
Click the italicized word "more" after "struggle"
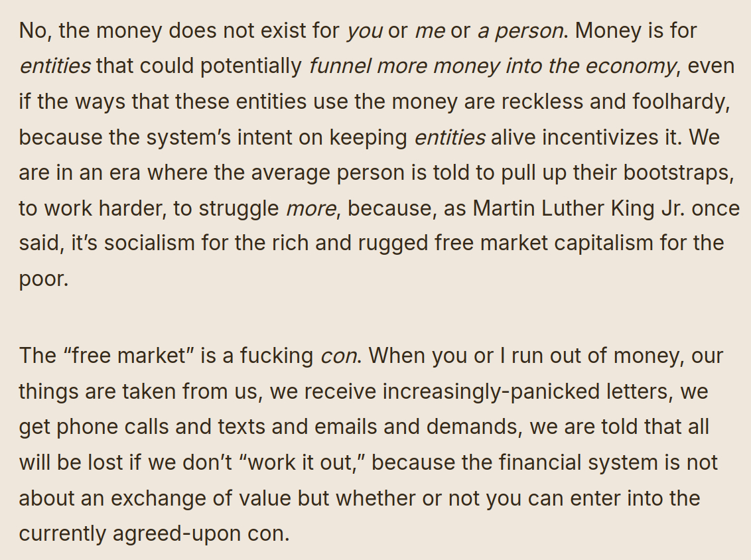311,208
